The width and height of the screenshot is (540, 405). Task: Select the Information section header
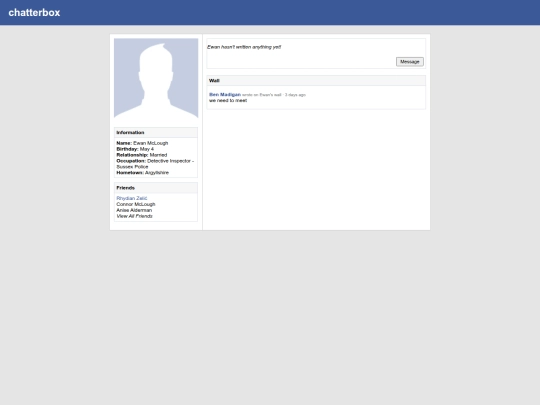[156, 133]
